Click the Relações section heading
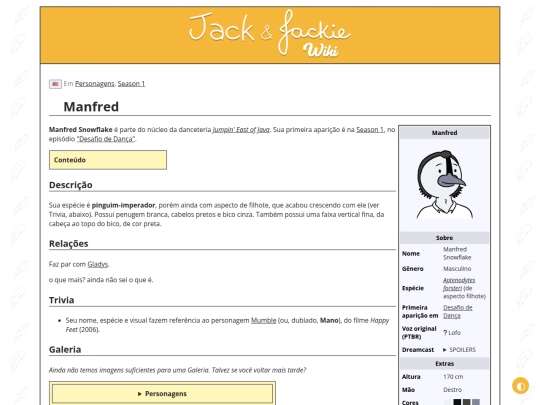 coord(69,243)
